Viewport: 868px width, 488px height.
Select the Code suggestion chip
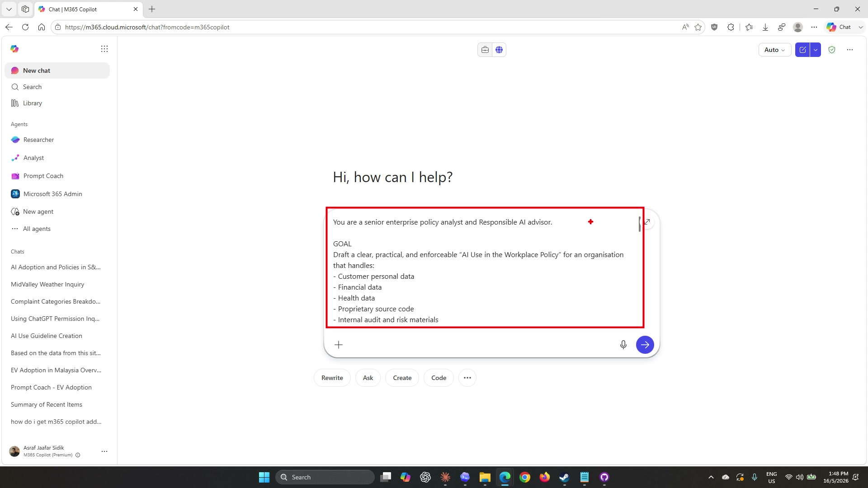(439, 378)
